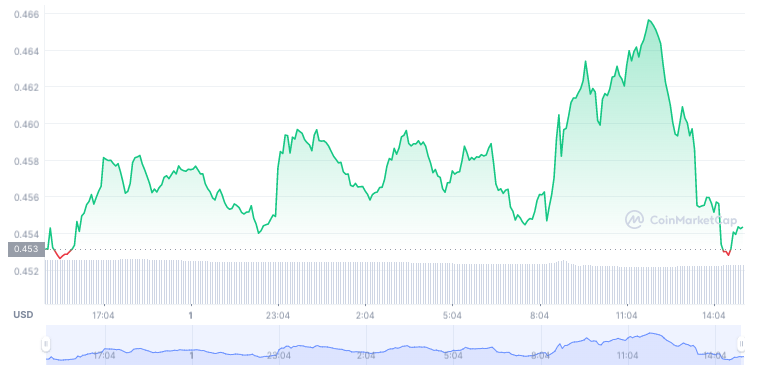Click the 14:04 label on main chart axis

pos(715,315)
